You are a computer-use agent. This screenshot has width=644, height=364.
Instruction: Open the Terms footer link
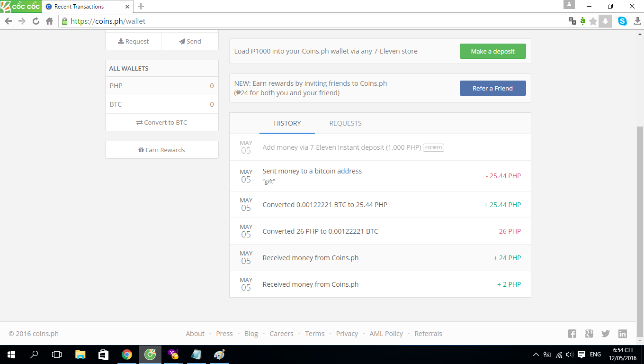315,334
